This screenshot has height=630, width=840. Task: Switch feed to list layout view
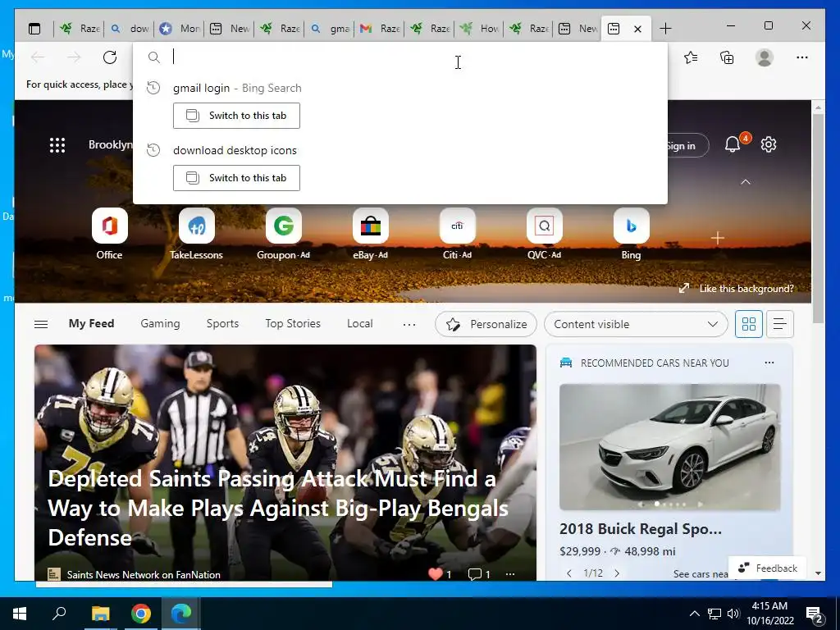[x=780, y=324]
